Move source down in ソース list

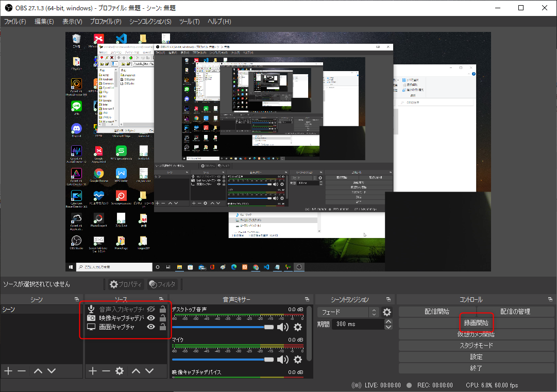tap(149, 371)
